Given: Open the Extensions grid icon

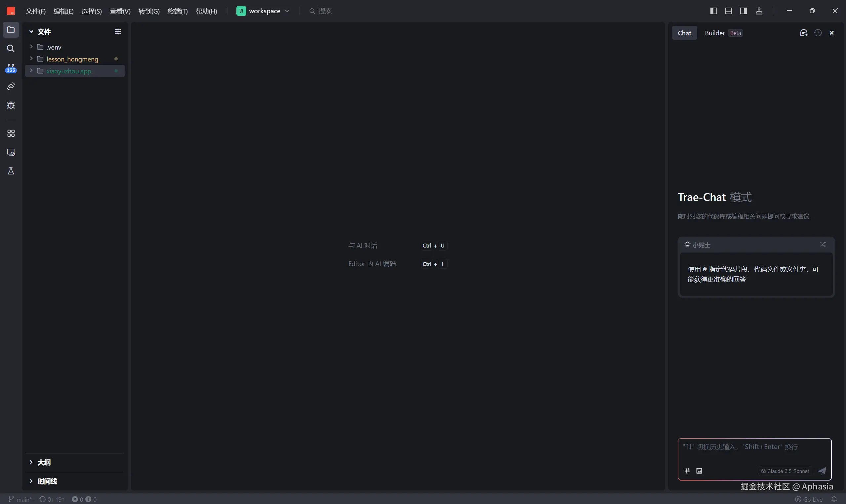Looking at the screenshot, I should 11,134.
